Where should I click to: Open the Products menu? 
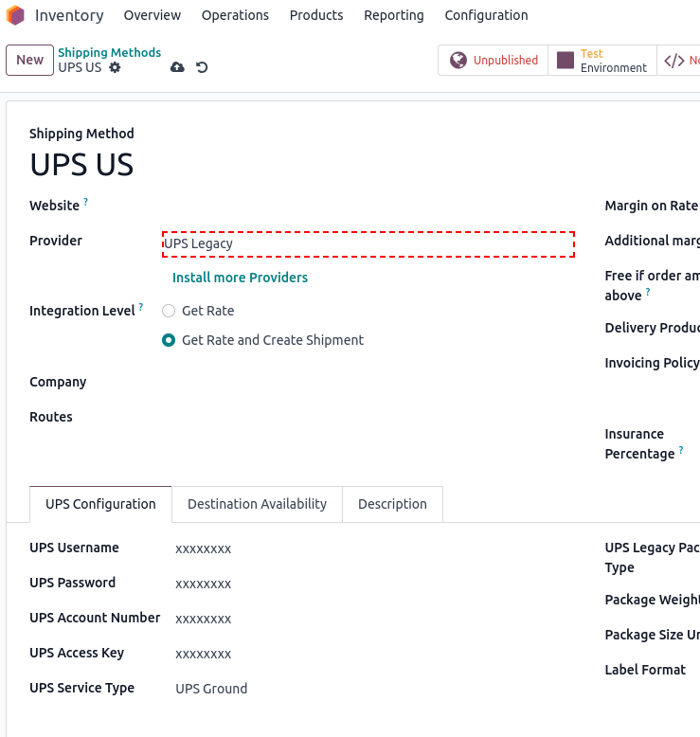tap(316, 15)
